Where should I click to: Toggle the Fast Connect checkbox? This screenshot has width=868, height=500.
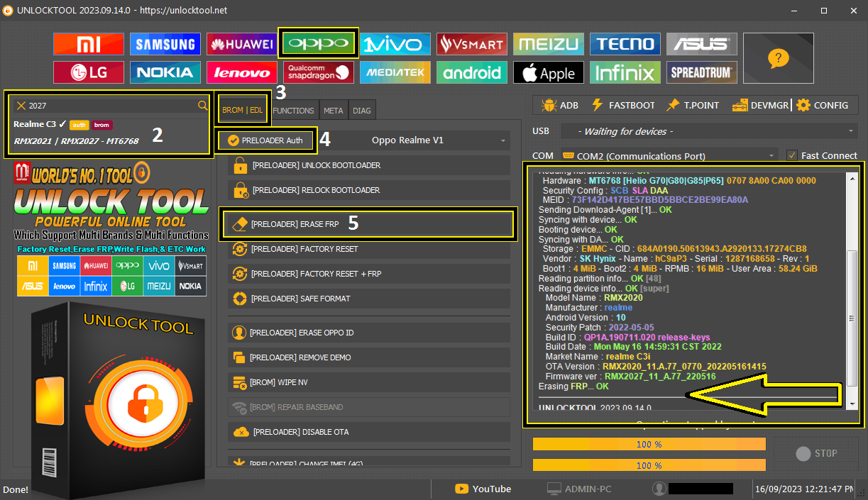(792, 155)
